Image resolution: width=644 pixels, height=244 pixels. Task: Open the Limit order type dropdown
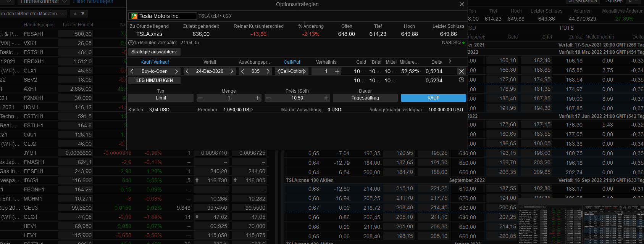click(x=161, y=98)
